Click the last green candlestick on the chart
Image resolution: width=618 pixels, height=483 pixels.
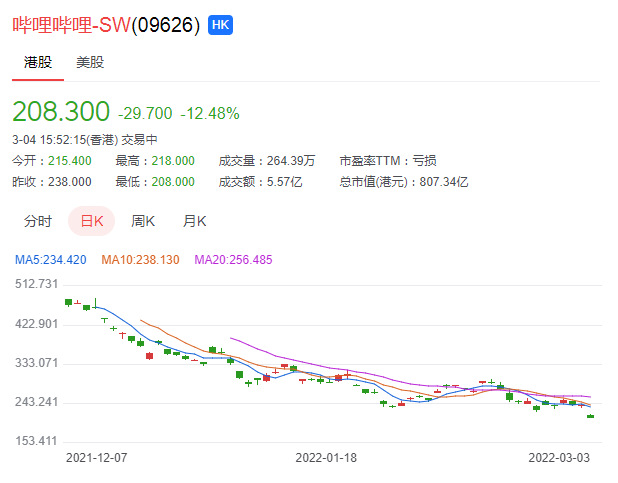[590, 416]
